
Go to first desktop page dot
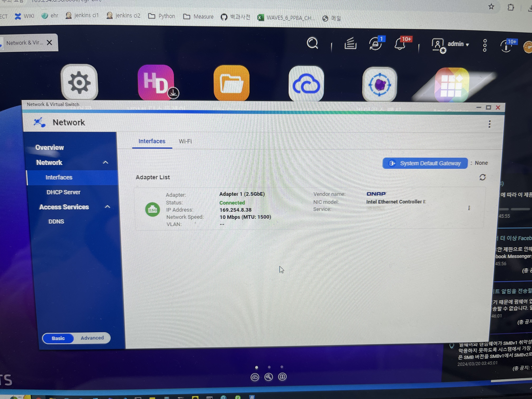[x=257, y=367]
